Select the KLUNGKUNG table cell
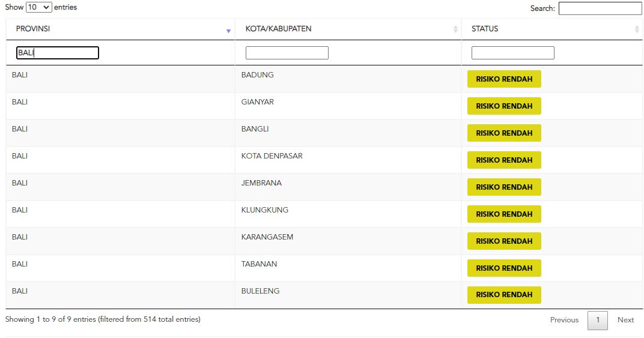644x338 pixels. 265,210
